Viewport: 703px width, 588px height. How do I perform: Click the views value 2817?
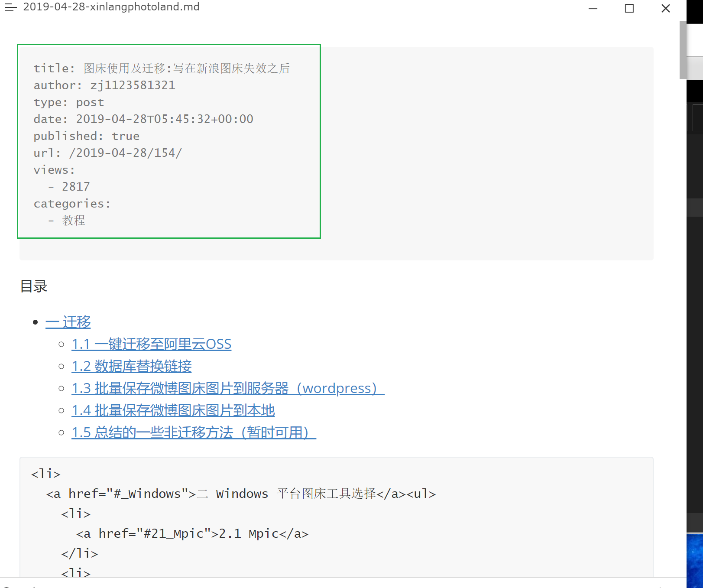[x=76, y=187]
